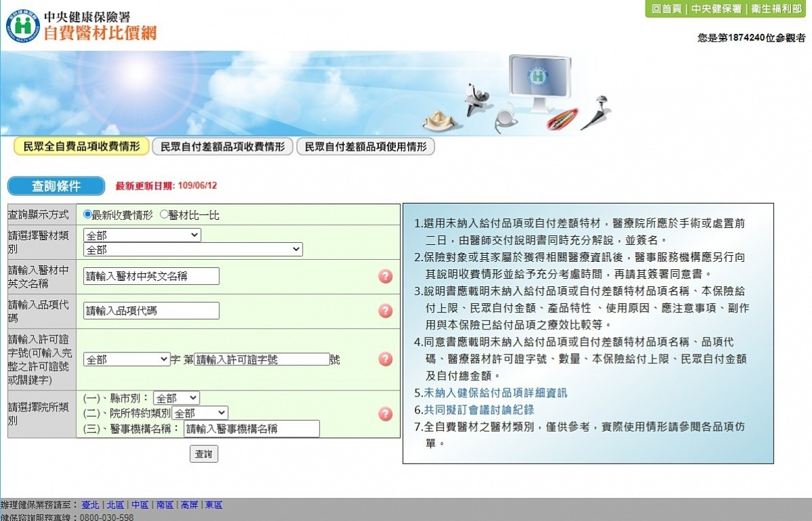Focus the 請輸入品項代碼 input field
812x521 pixels.
pos(152,311)
